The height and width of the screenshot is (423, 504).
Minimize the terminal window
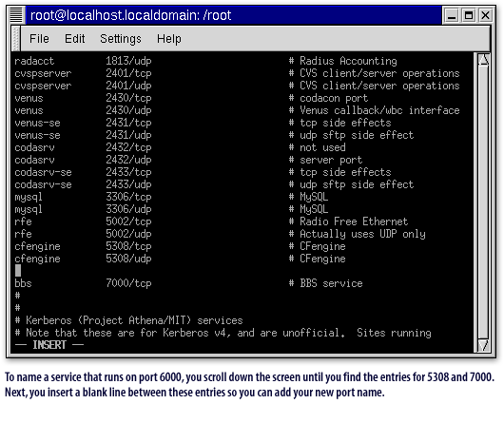(x=452, y=15)
